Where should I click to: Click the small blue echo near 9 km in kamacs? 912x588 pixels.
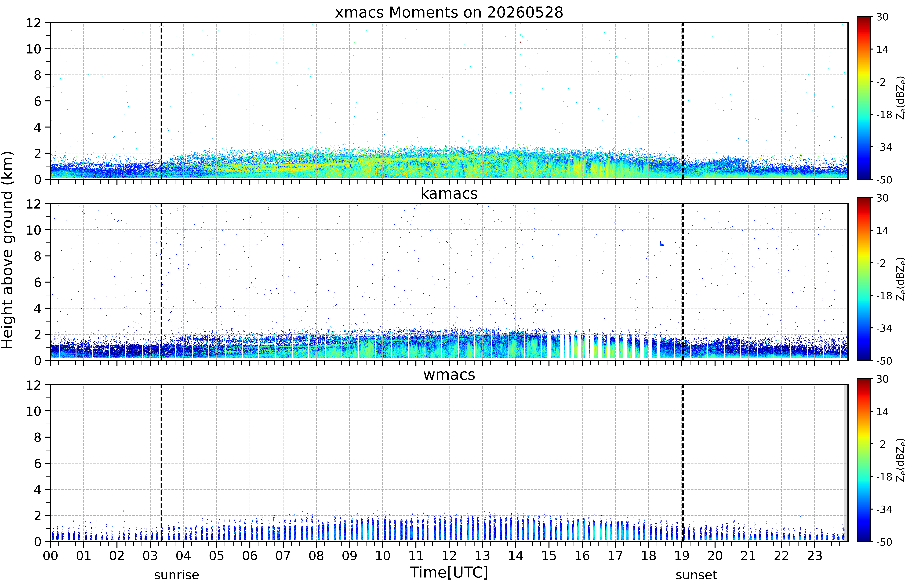(662, 244)
